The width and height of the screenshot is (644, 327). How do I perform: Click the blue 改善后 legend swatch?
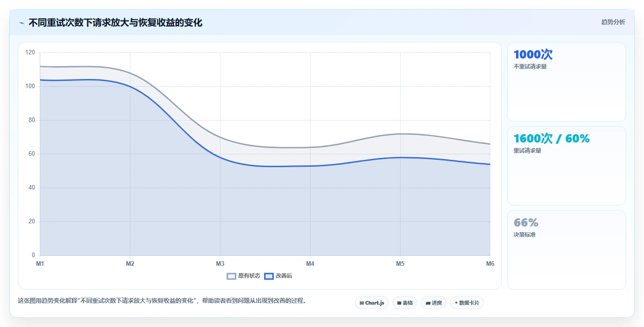click(269, 276)
